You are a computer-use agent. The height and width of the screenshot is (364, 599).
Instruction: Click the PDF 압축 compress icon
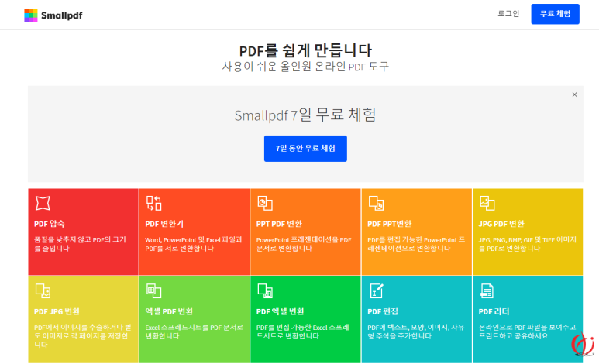43,203
